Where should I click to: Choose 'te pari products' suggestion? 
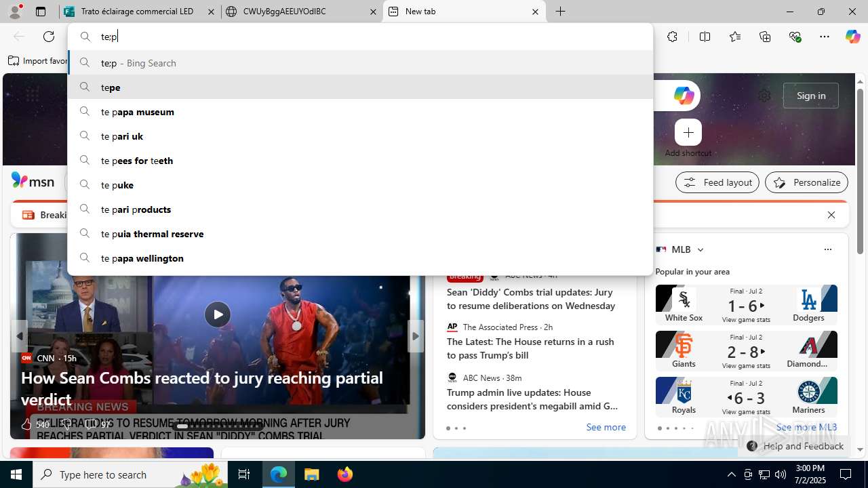tap(360, 209)
